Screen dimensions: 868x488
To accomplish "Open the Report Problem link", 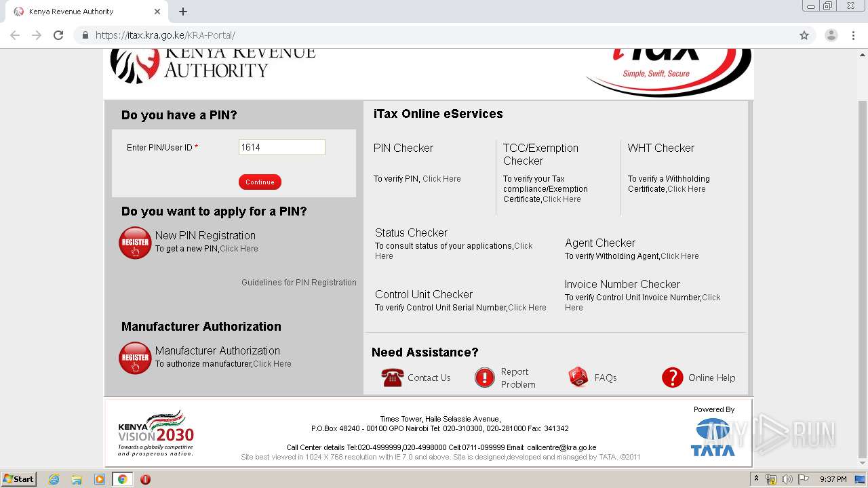I will pyautogui.click(x=518, y=378).
